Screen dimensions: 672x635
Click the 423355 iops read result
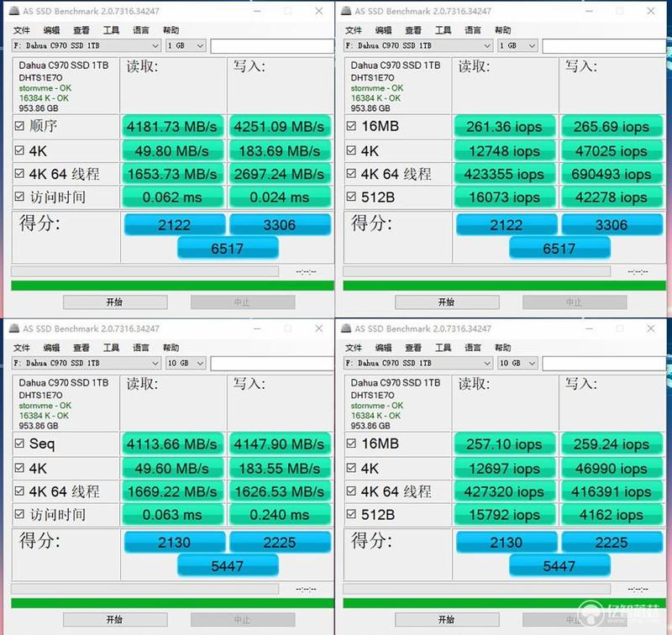505,174
